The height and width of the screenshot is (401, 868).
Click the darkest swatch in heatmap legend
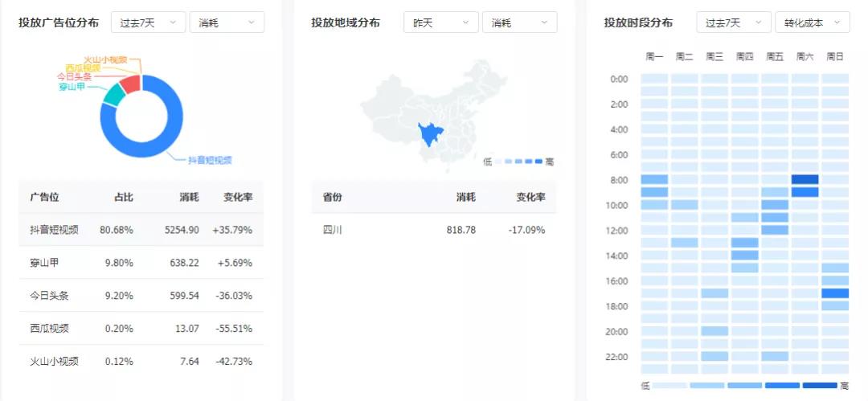[820, 386]
